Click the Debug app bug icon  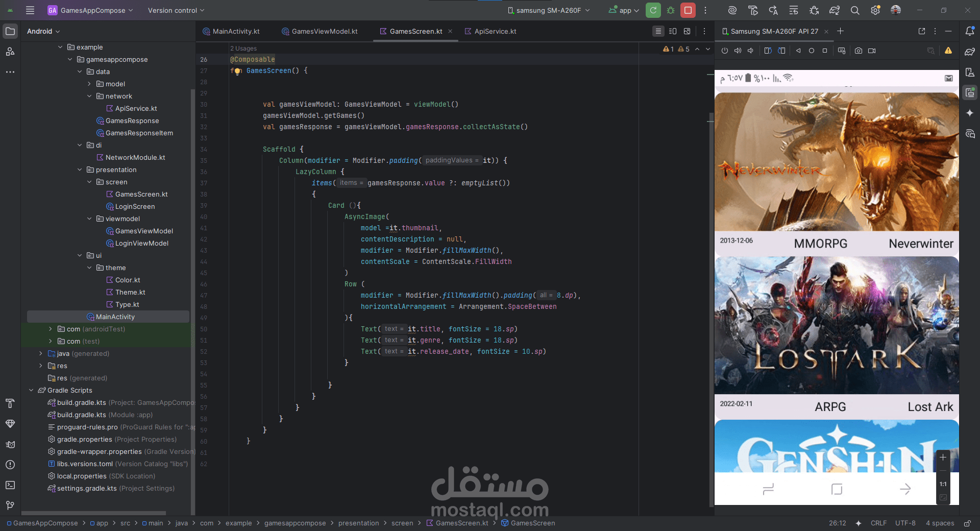tap(671, 10)
